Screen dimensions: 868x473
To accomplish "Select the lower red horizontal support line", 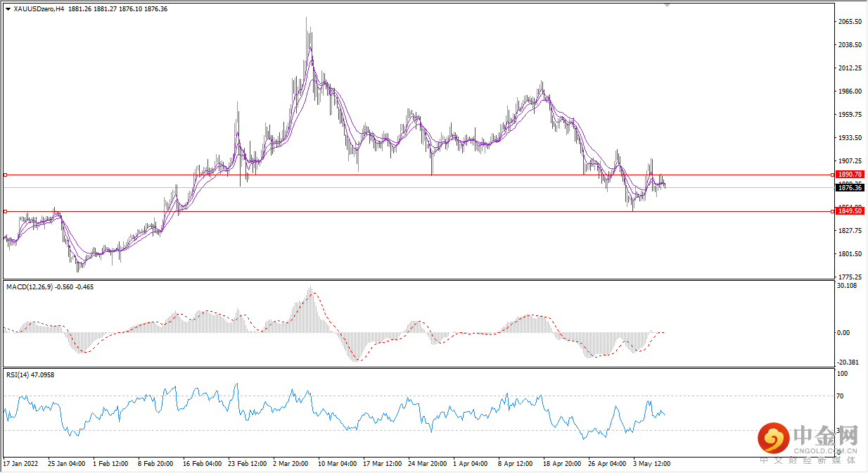I will [x=419, y=211].
